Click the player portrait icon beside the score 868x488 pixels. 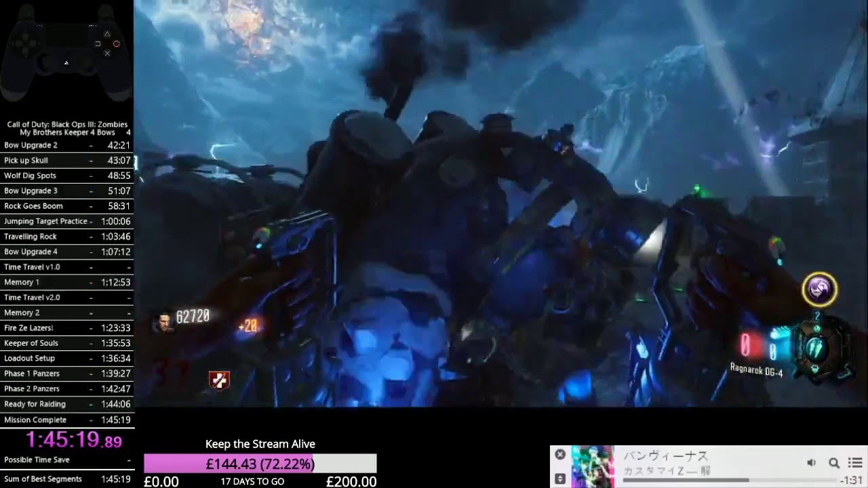pyautogui.click(x=163, y=323)
